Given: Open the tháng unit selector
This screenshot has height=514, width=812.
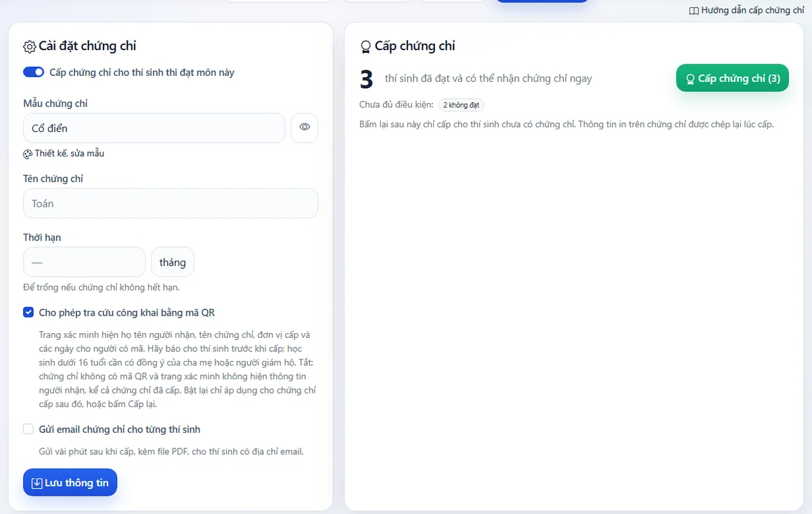Looking at the screenshot, I should point(173,262).
